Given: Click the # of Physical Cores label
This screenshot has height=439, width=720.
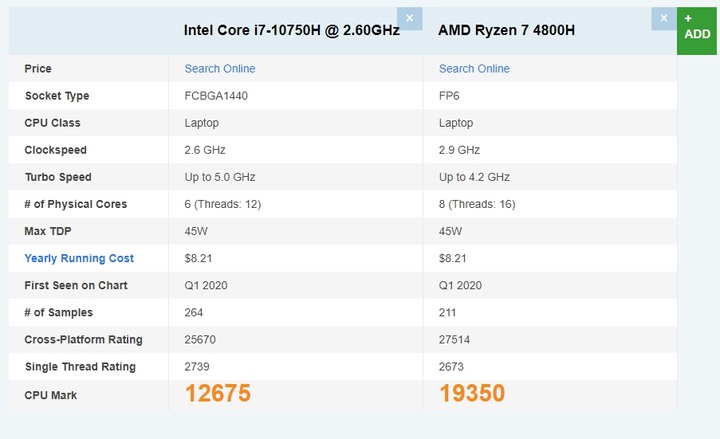Looking at the screenshot, I should pyautogui.click(x=76, y=204).
